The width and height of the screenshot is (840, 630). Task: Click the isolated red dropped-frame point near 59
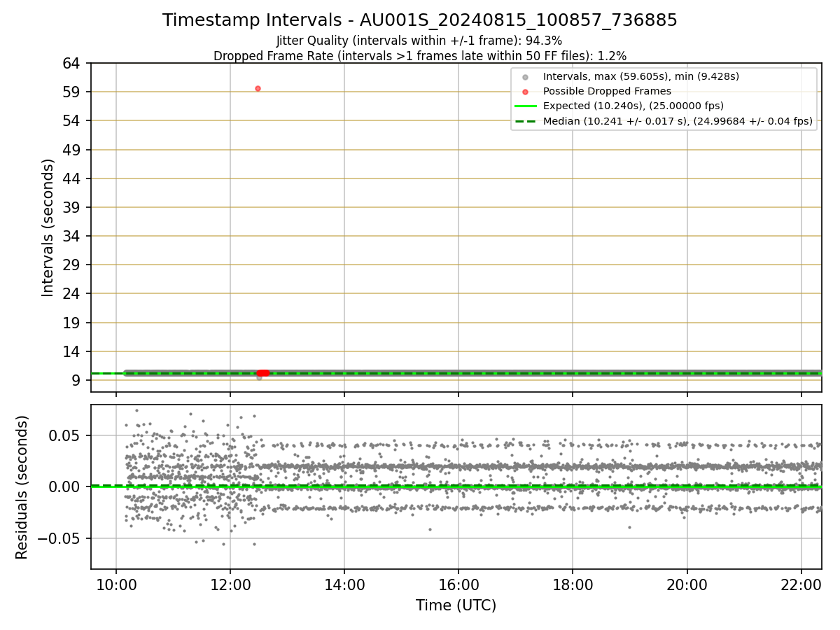[x=258, y=88]
